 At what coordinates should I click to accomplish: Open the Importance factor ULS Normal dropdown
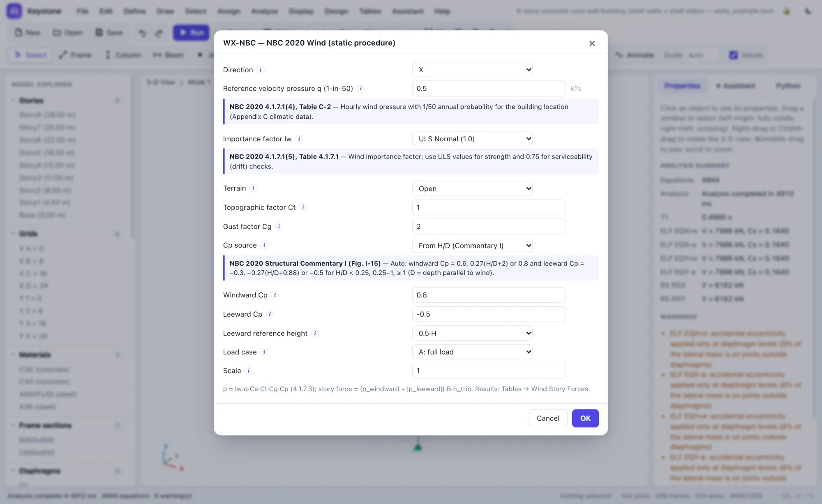pyautogui.click(x=472, y=139)
